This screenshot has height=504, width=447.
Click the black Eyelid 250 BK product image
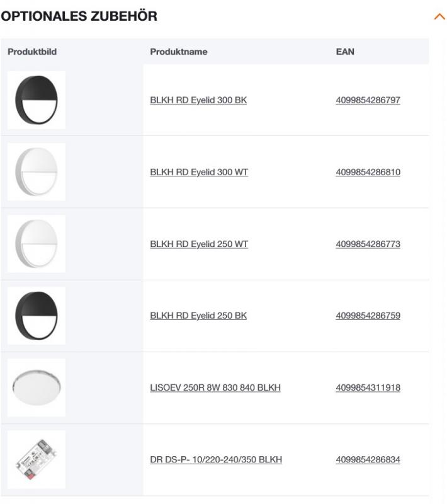[38, 316]
